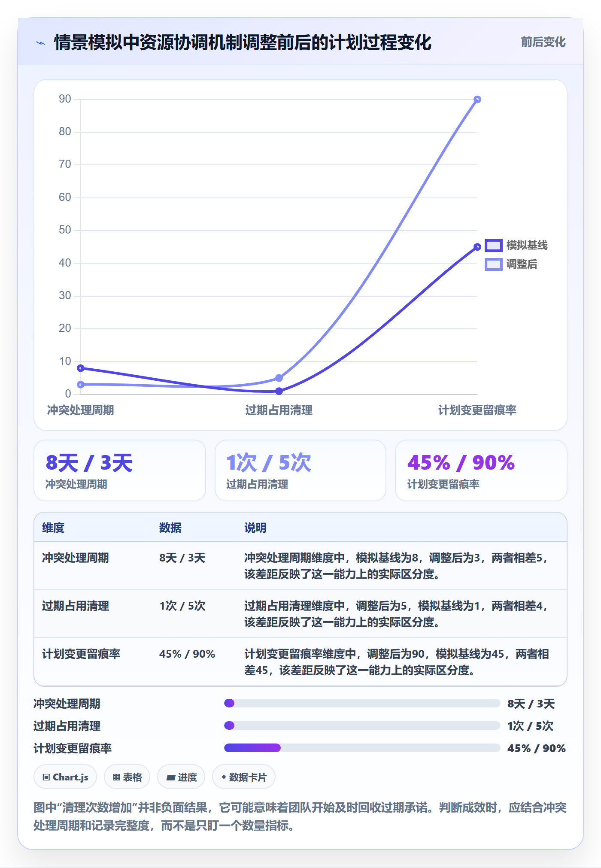Select the 表格 tag chip
Viewport: 601px width, 868px height.
point(127,777)
